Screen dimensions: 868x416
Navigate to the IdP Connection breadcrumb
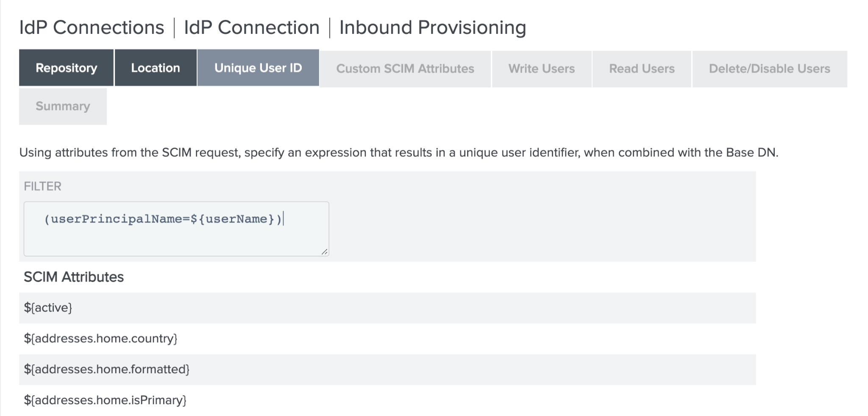pyautogui.click(x=252, y=28)
